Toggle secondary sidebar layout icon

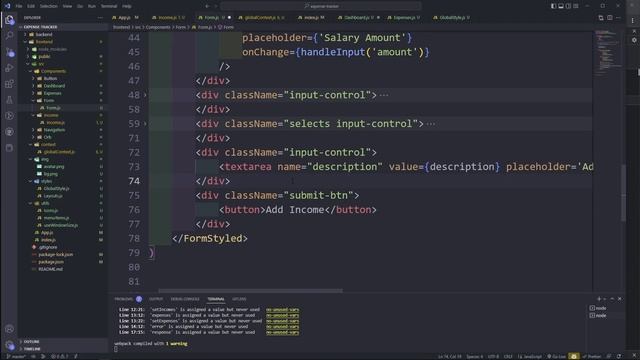[x=568, y=6]
